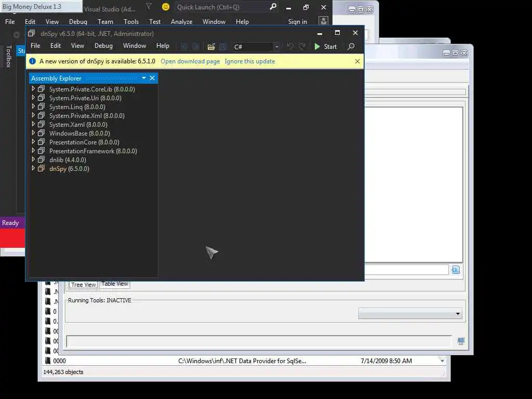This screenshot has height=399, width=532.
Task: Close the Assembly Explorer panel
Action: (152, 78)
